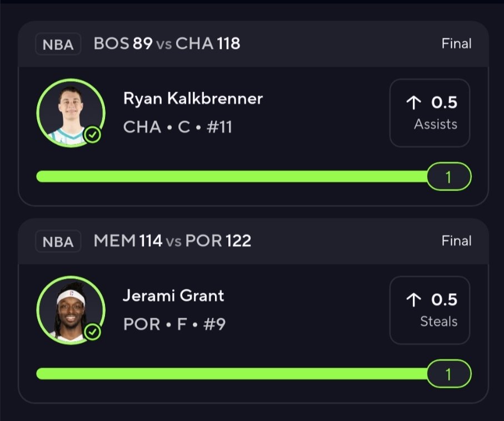504x421 pixels.
Task: Click Jerami Grant's player photo
Action: [71, 310]
